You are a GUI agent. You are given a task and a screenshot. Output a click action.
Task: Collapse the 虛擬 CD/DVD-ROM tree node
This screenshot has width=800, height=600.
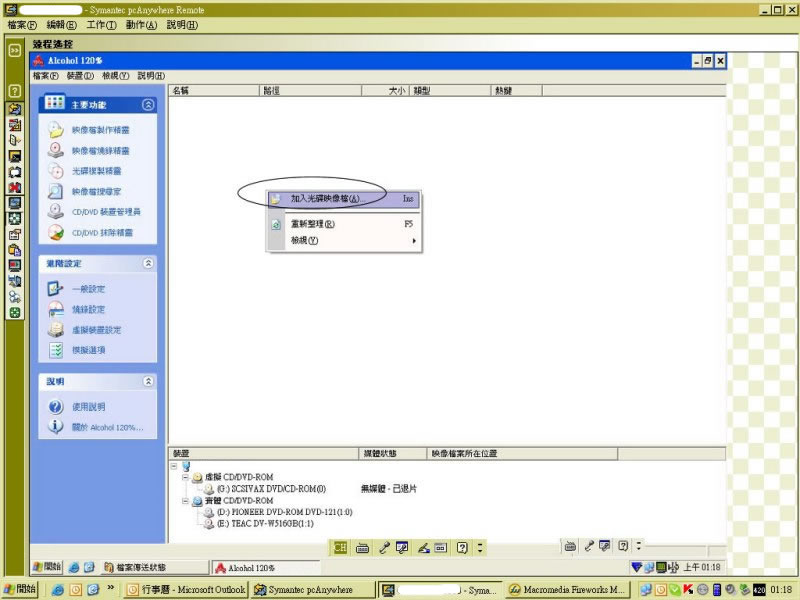pos(186,478)
